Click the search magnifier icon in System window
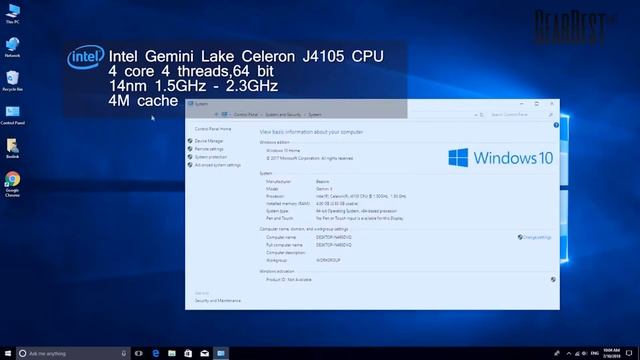Viewport: 640px width, 360px height. (550, 115)
